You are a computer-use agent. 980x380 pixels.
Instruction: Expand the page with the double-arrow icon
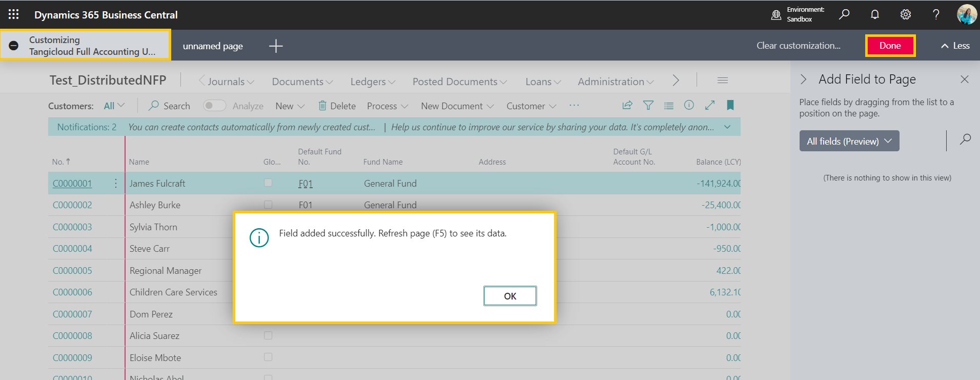pyautogui.click(x=710, y=105)
